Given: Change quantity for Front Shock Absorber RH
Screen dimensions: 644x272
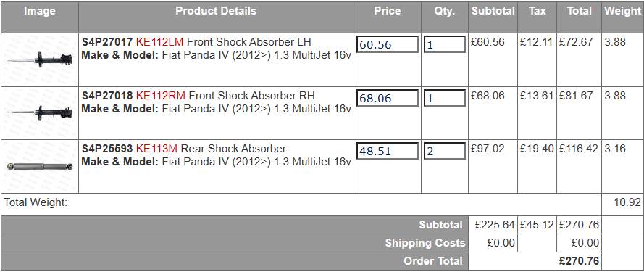Looking at the screenshot, I should (444, 98).
